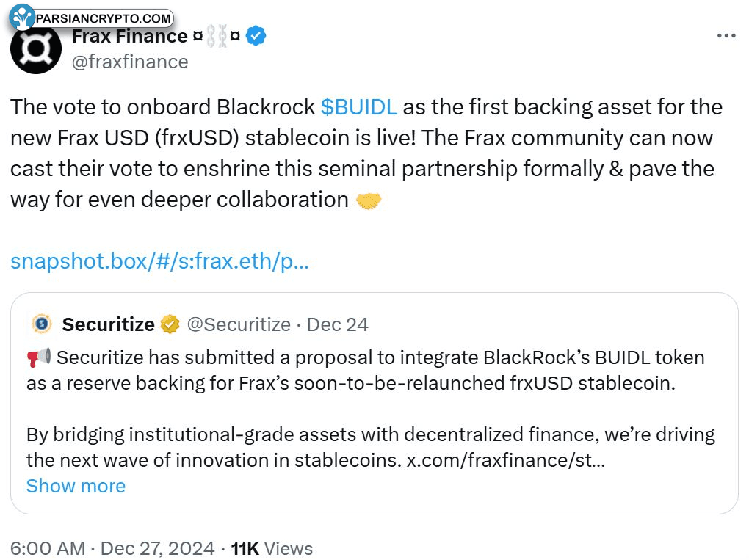Click the ParsianCrypto logo watermark icon
The image size is (749, 560).
22,17
